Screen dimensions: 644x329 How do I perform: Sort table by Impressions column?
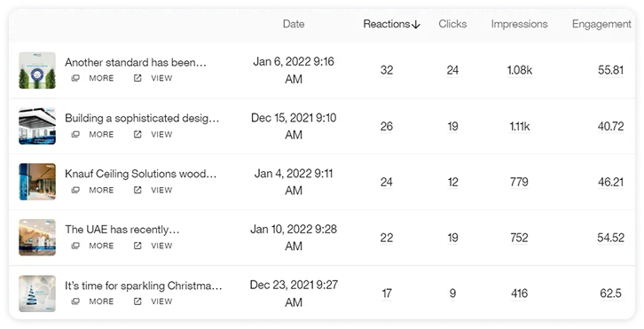tap(519, 24)
